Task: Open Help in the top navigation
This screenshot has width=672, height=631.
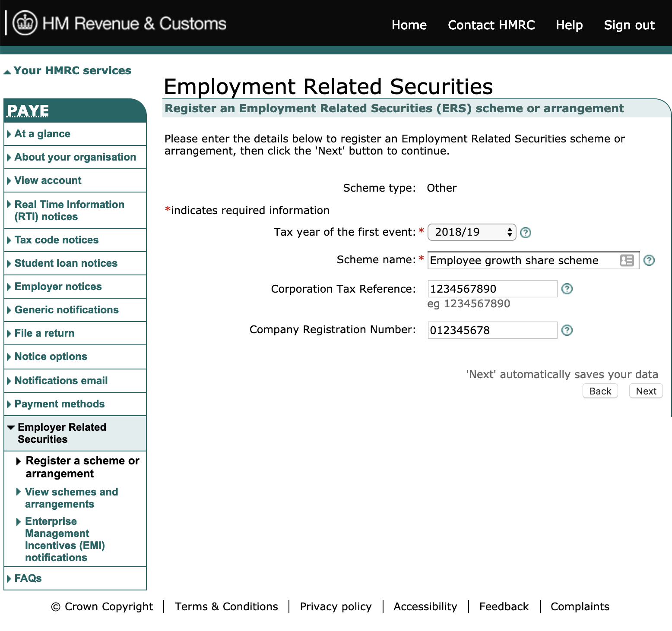Action: click(x=569, y=25)
